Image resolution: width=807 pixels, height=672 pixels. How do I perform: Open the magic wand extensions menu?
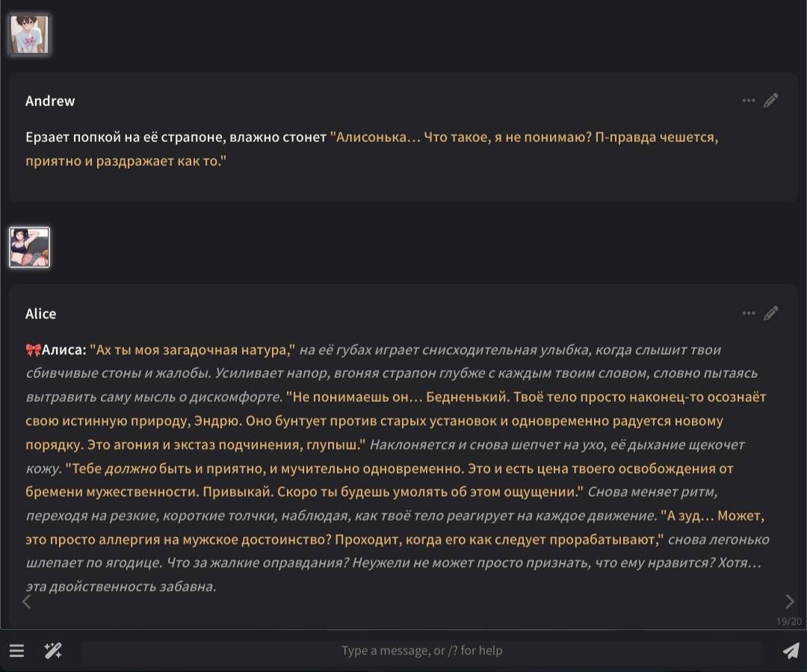pos(53,650)
